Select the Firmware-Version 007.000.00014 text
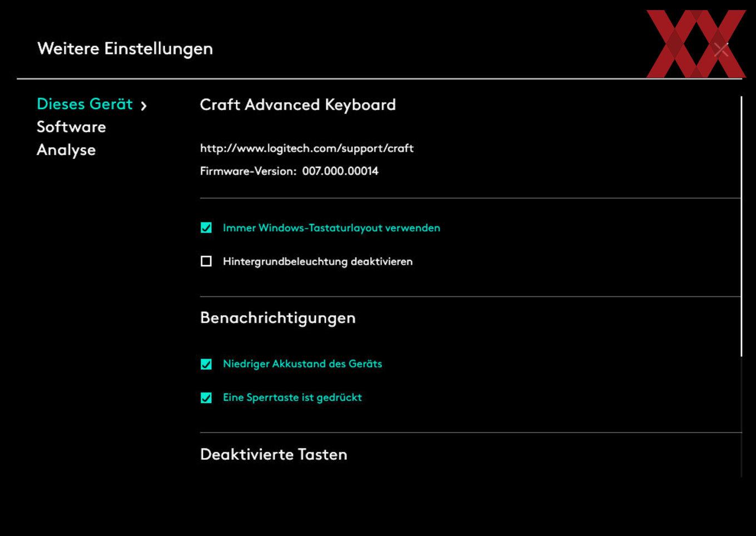 (x=289, y=171)
